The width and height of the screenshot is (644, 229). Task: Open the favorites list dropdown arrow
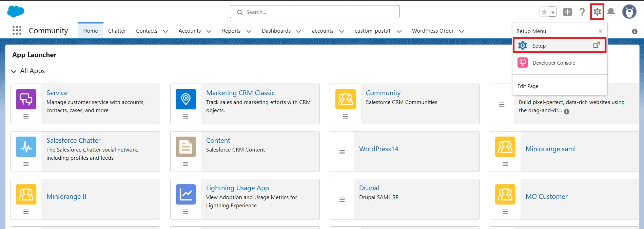(553, 12)
